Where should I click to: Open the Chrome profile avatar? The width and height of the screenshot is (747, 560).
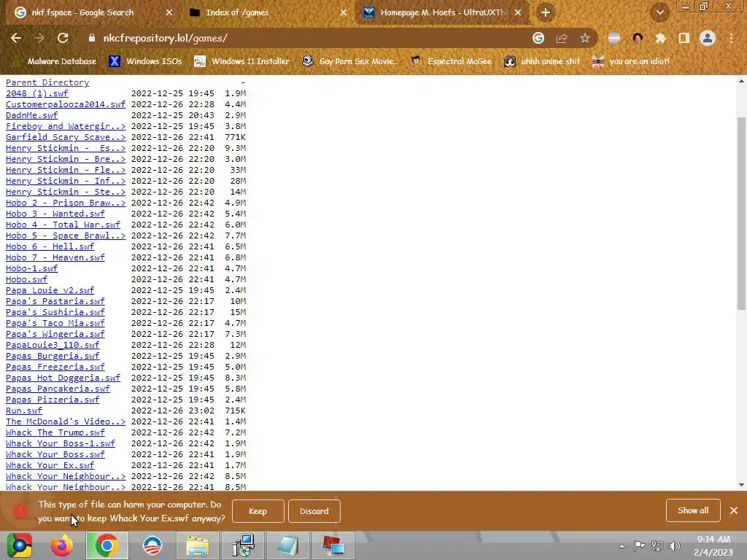[708, 38]
